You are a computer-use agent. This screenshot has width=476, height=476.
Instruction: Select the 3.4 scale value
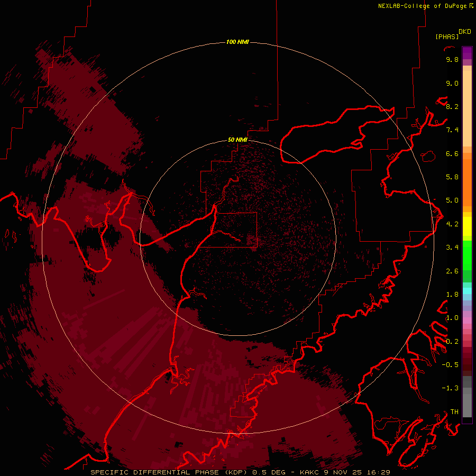(452, 248)
